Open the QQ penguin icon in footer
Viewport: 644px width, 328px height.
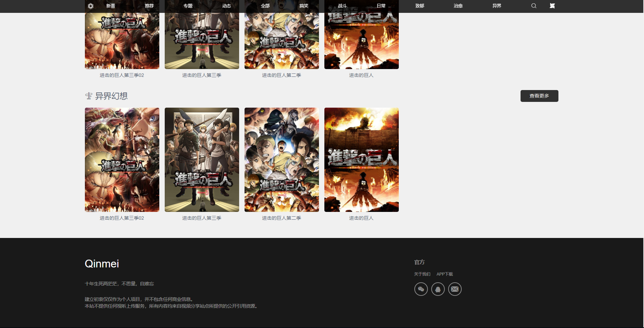pyautogui.click(x=438, y=289)
